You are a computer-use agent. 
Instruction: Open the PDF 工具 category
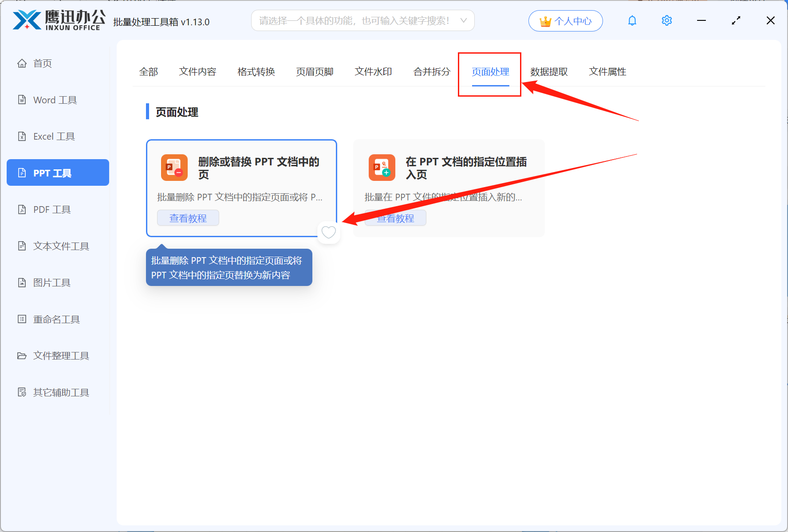pos(51,209)
